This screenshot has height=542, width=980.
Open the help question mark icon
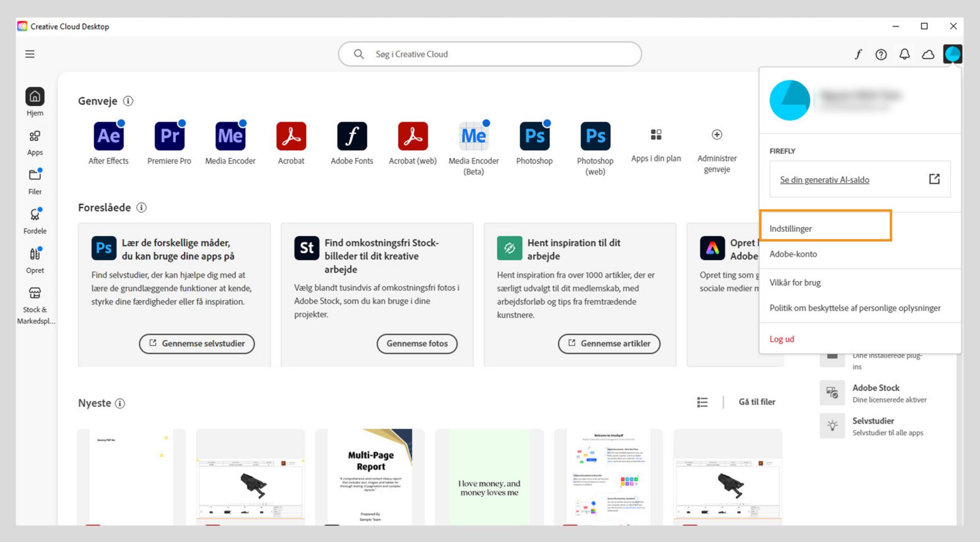(881, 54)
